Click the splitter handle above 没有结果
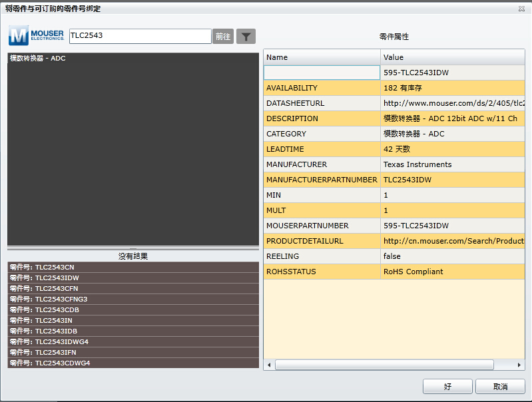 click(x=133, y=248)
